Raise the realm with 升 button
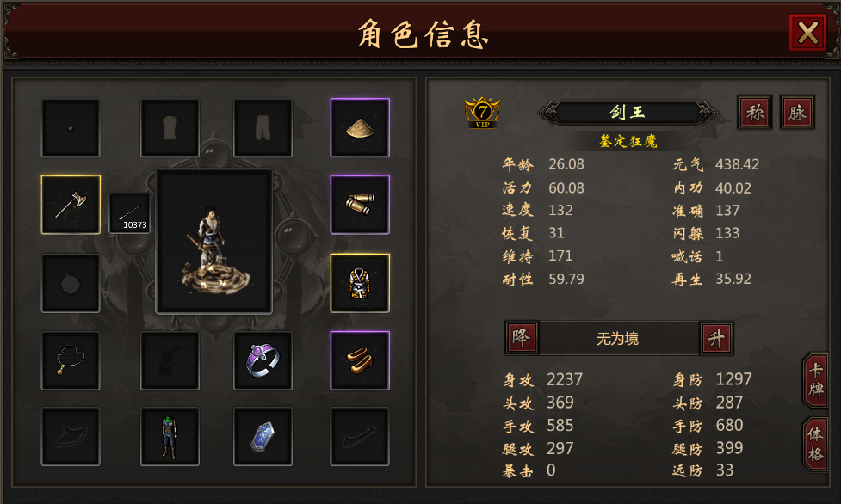Viewport: 841px width, 504px height. pyautogui.click(x=716, y=338)
